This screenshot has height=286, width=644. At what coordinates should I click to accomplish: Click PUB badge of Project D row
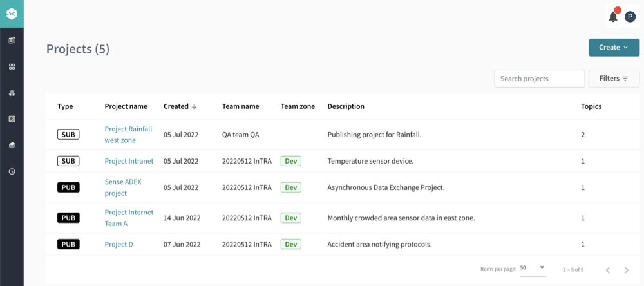pyautogui.click(x=68, y=244)
